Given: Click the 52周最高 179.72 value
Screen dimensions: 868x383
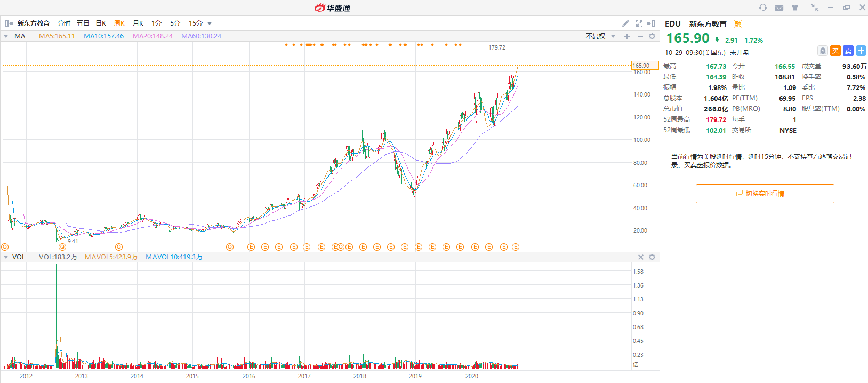Looking at the screenshot, I should [x=716, y=119].
